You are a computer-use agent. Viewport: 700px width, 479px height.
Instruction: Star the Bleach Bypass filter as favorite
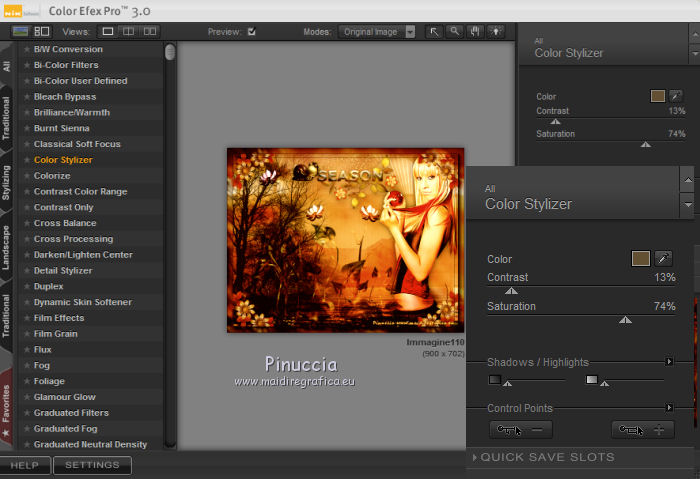coord(27,96)
